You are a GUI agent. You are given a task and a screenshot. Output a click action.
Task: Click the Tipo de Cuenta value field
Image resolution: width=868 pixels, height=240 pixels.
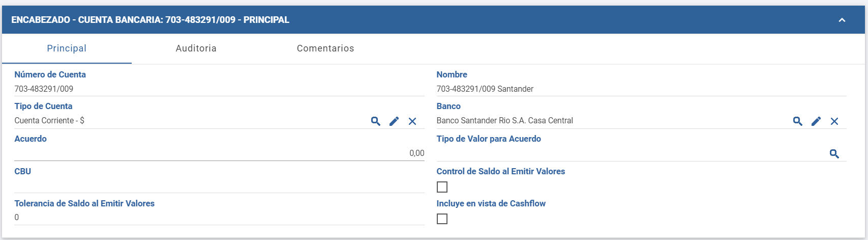coord(188,121)
